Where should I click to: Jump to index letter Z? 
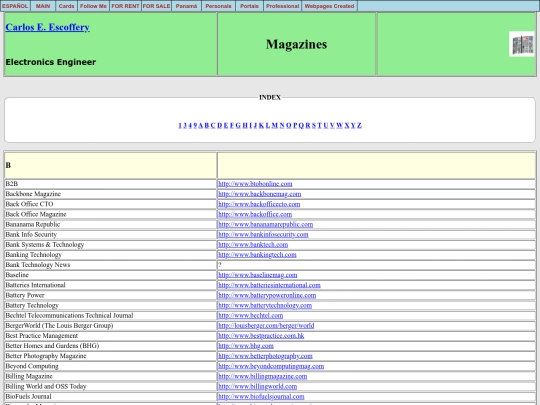359,125
